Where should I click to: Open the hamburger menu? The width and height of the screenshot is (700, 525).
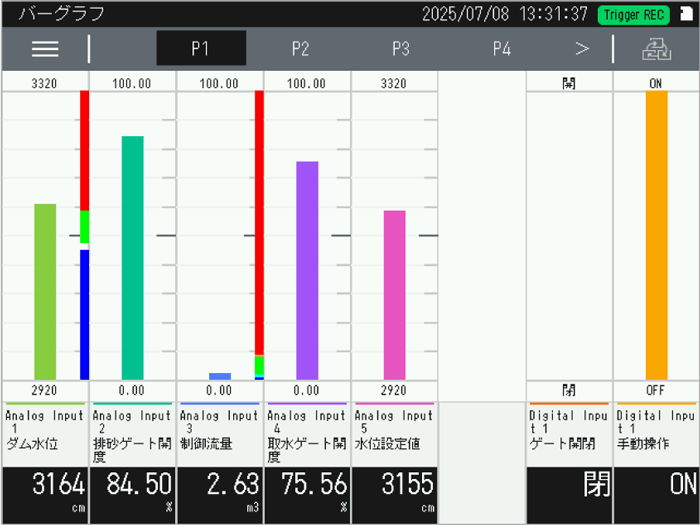pyautogui.click(x=45, y=49)
